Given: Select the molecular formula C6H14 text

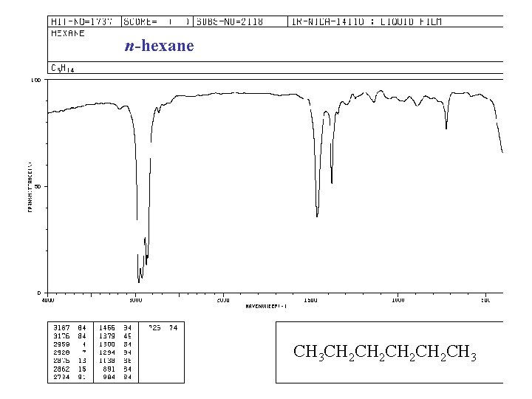Looking at the screenshot, I should click(x=62, y=68).
